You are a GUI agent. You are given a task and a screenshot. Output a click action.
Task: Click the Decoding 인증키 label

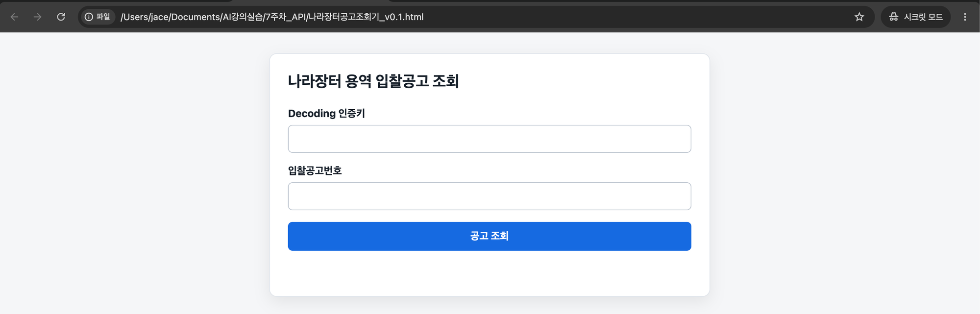(x=326, y=113)
